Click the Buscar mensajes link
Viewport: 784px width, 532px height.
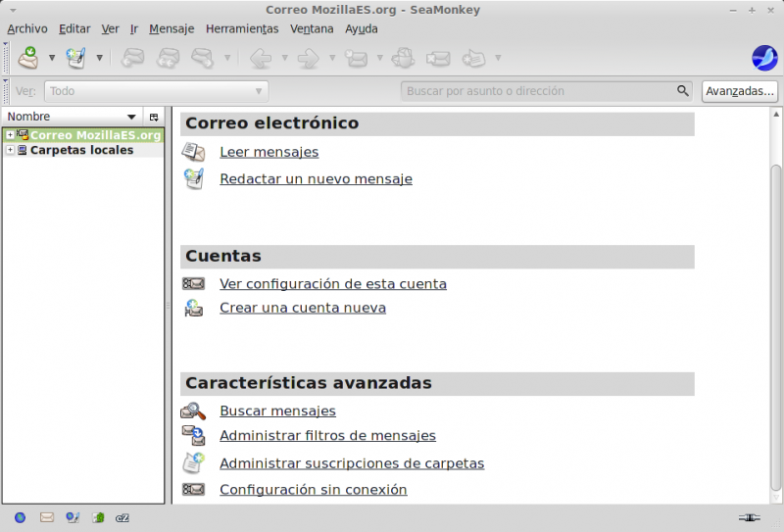click(x=277, y=411)
